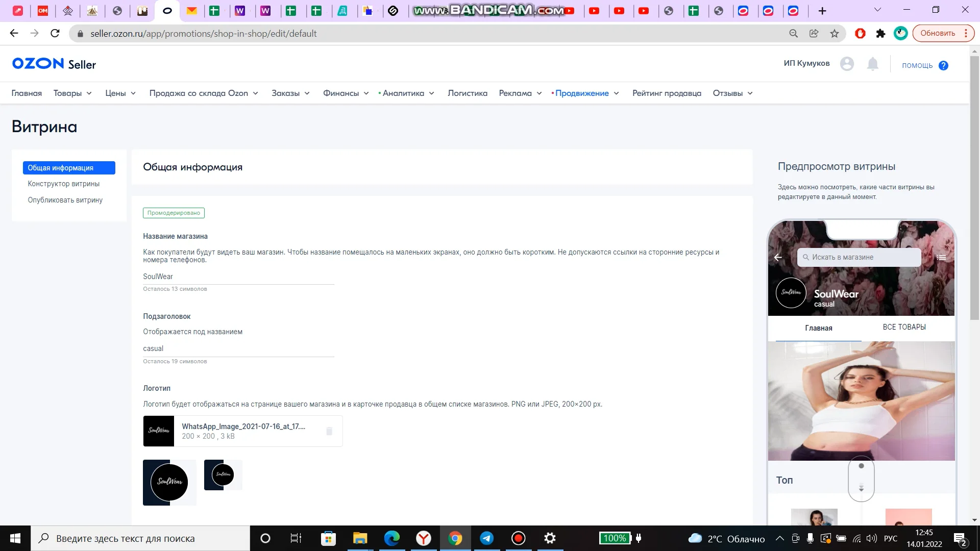Expand the Товары dropdown menu
The image size is (980, 551).
click(x=72, y=93)
